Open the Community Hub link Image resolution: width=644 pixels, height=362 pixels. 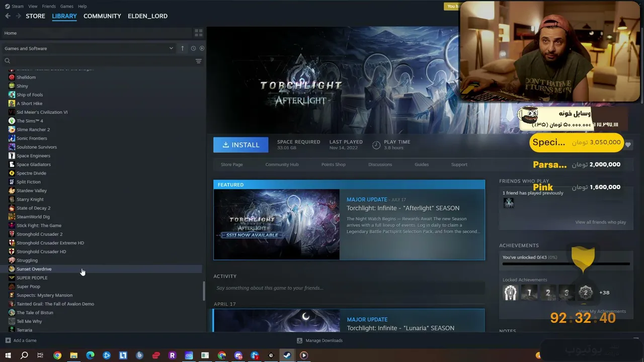point(282,164)
